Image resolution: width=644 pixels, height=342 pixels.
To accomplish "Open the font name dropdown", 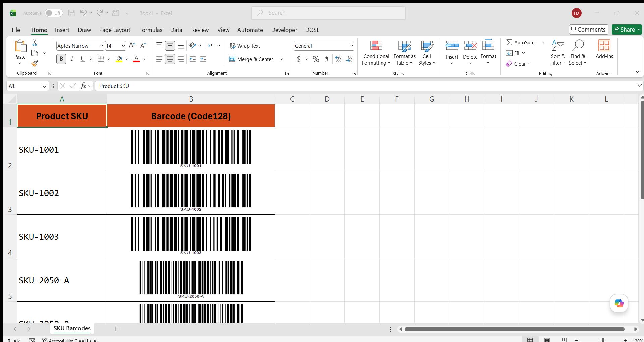I will pos(101,46).
